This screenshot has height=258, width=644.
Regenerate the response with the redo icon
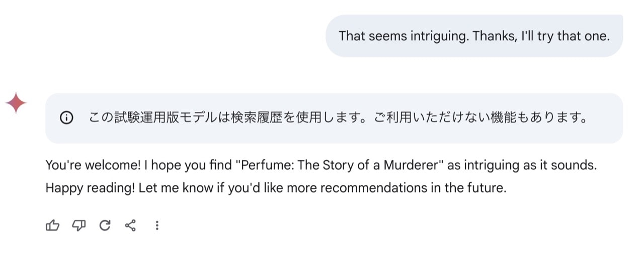click(105, 226)
